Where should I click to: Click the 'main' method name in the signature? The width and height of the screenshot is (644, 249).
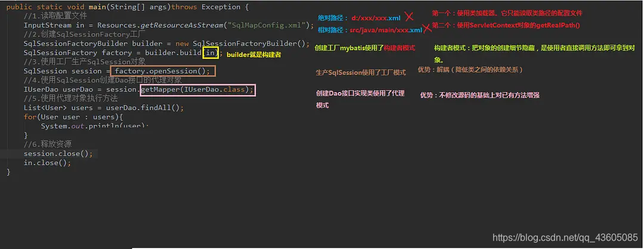click(97, 7)
